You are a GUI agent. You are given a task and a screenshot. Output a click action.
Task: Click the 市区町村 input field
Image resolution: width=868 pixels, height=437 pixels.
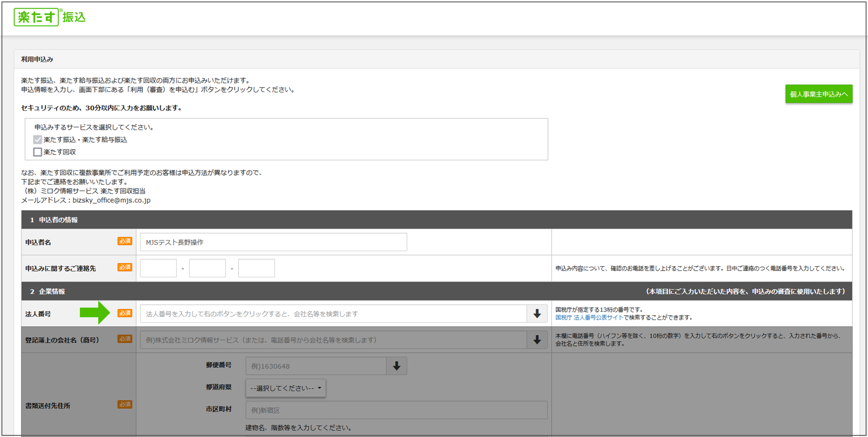click(396, 410)
